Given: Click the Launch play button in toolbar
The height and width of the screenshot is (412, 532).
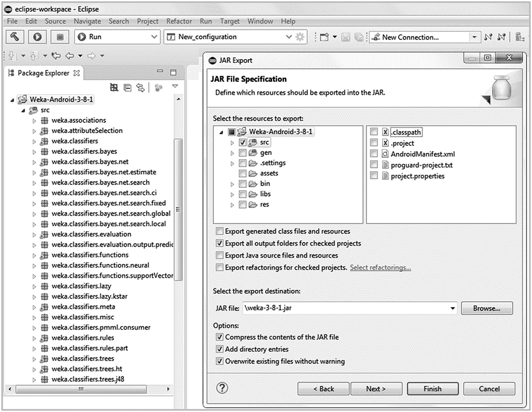Looking at the screenshot, I should click(x=37, y=37).
